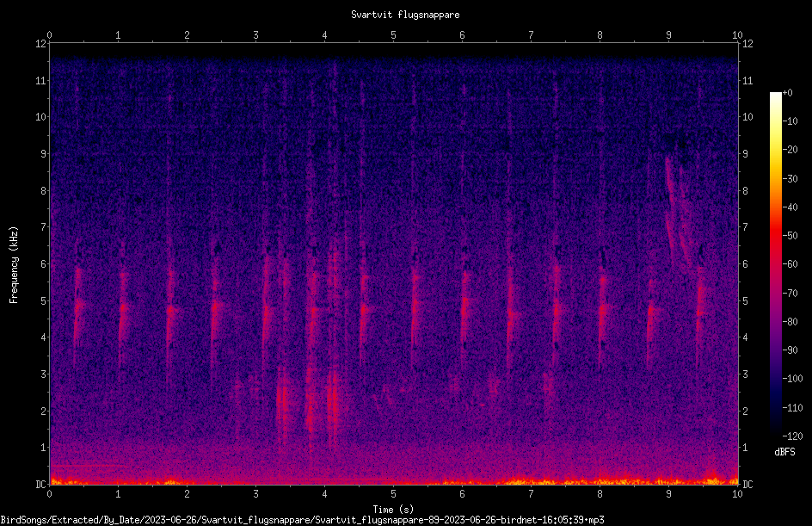812x526 pixels.
Task: Click the "7" second tick on the top time axis
Action: [531, 35]
